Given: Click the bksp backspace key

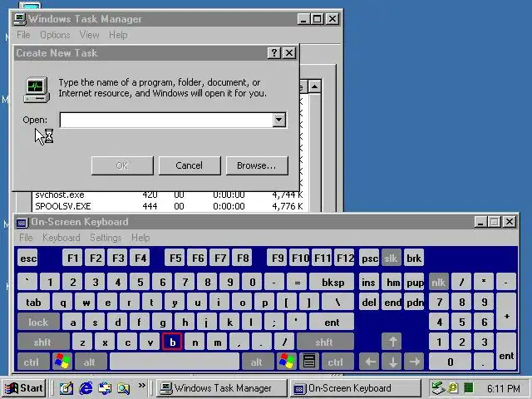Looking at the screenshot, I should pyautogui.click(x=332, y=282).
